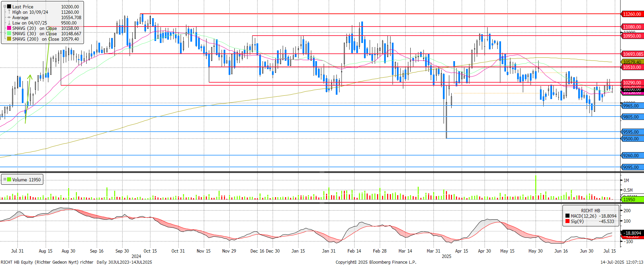This screenshot has height=265, width=644.
Task: Open the olive SMAVG (200) color swatch
Action: [9, 39]
